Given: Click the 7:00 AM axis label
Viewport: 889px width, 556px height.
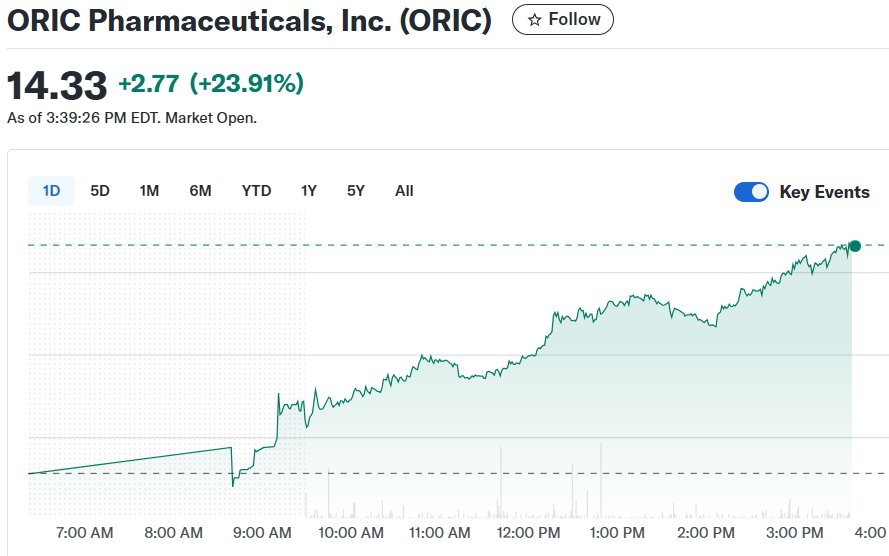Looking at the screenshot, I should point(87,533).
